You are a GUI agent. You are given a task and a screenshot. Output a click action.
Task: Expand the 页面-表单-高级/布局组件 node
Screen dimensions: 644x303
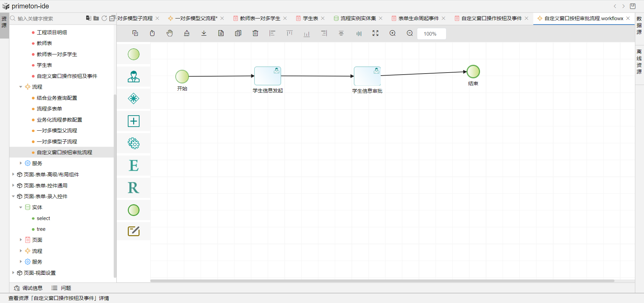(13, 174)
